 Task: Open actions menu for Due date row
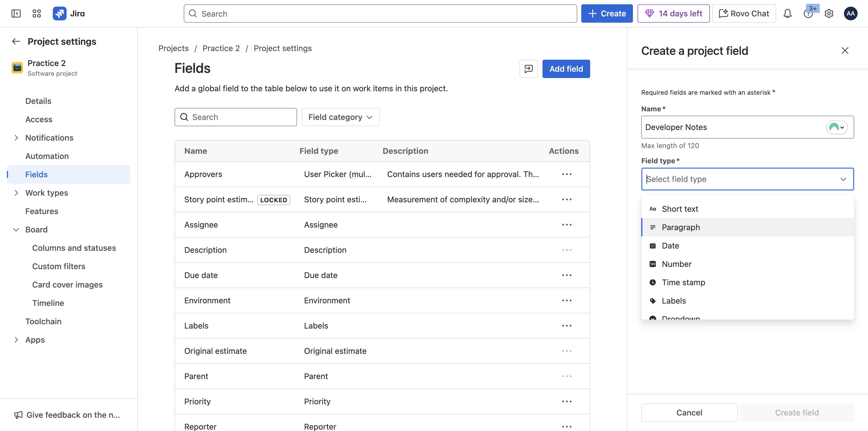(x=566, y=275)
